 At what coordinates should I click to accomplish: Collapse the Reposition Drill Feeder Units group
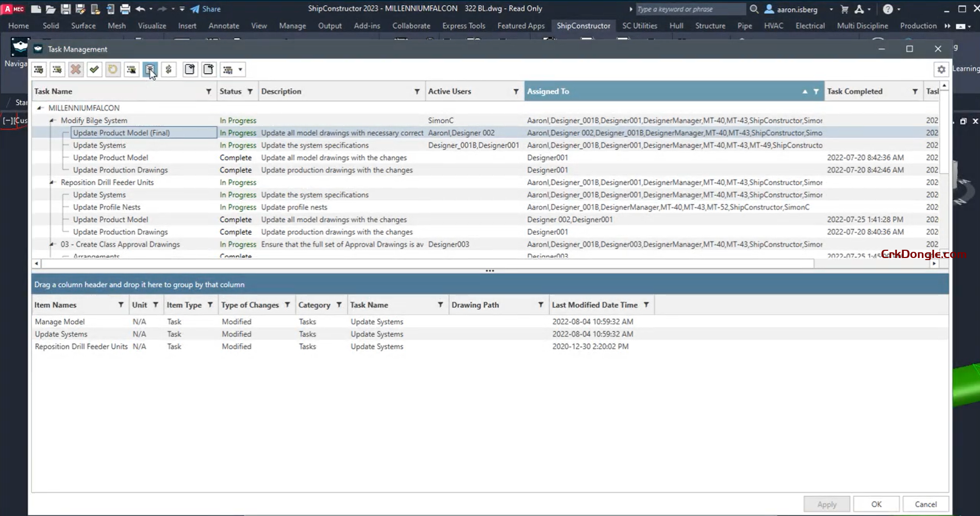coord(52,182)
